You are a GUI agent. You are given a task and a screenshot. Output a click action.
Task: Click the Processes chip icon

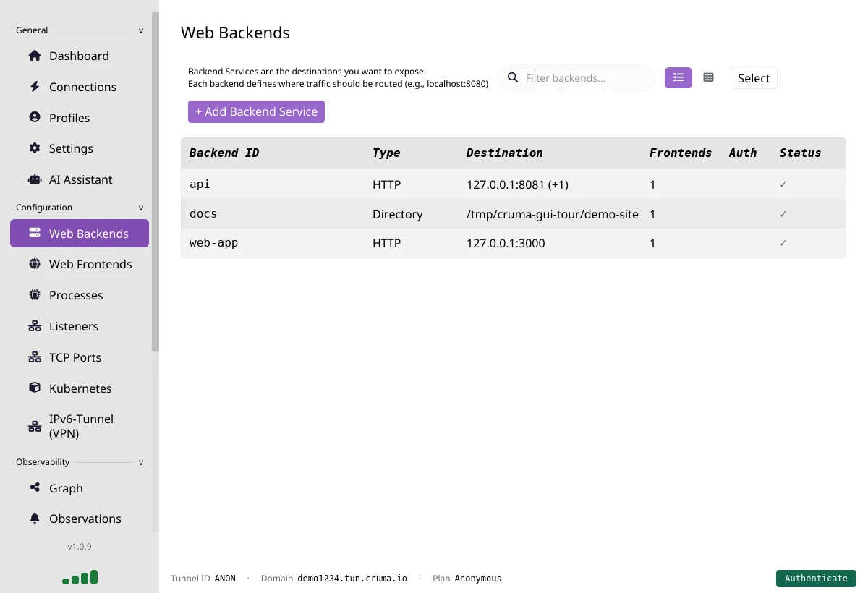click(35, 295)
